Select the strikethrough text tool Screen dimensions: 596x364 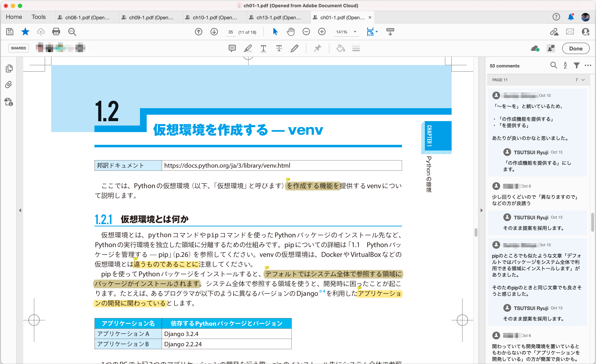[279, 48]
